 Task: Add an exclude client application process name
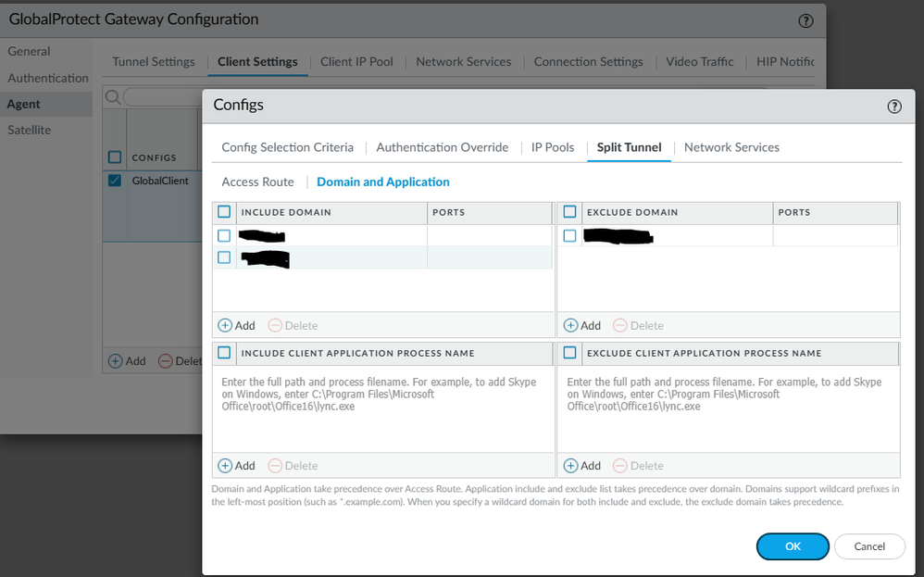pyautogui.click(x=582, y=466)
